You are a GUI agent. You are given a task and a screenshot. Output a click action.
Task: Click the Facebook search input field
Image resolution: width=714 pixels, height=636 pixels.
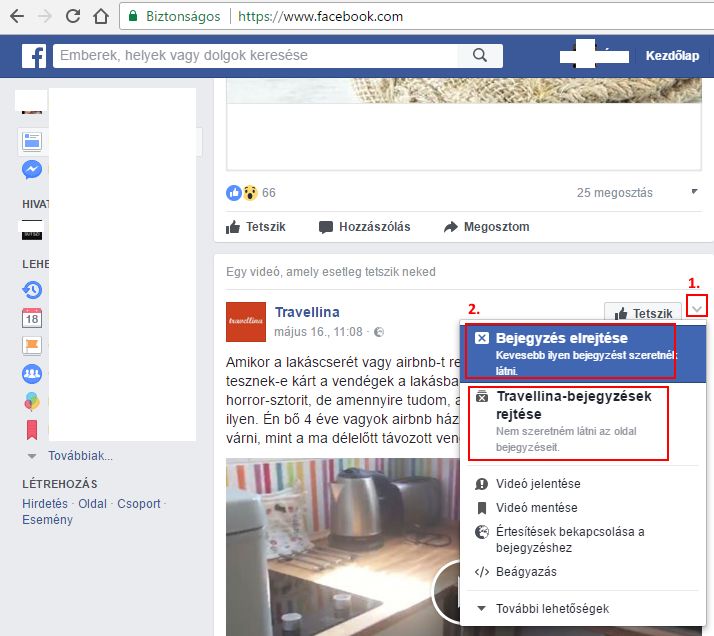click(255, 56)
